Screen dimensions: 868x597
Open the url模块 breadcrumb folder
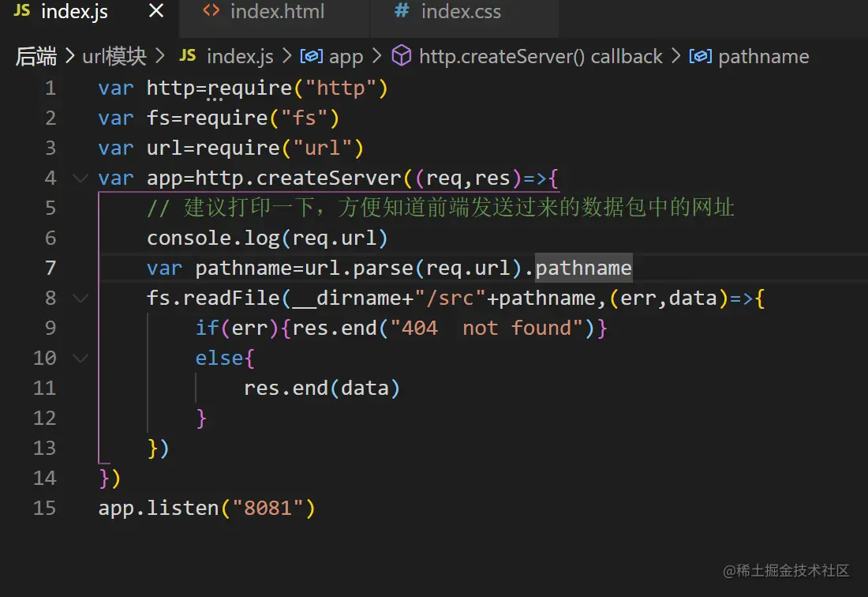coord(114,57)
